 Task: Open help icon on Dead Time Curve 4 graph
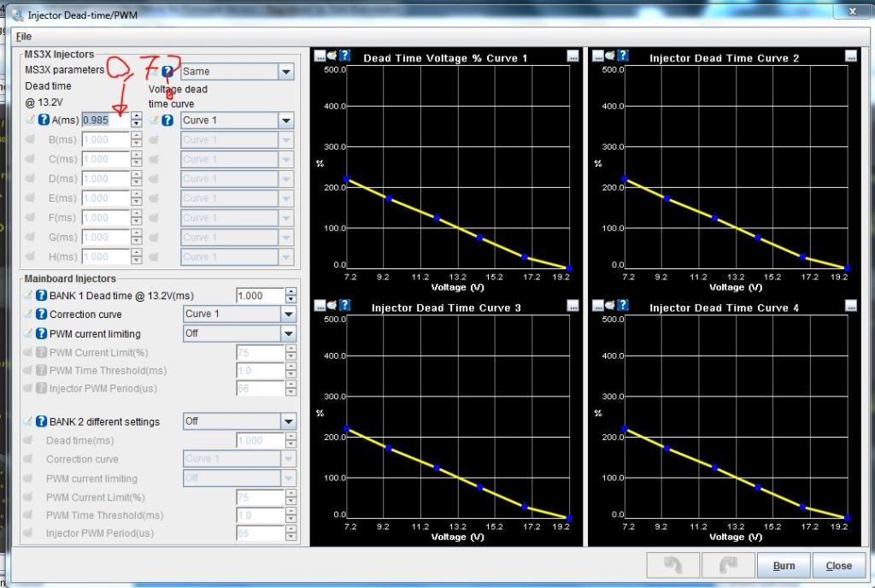pyautogui.click(x=623, y=305)
